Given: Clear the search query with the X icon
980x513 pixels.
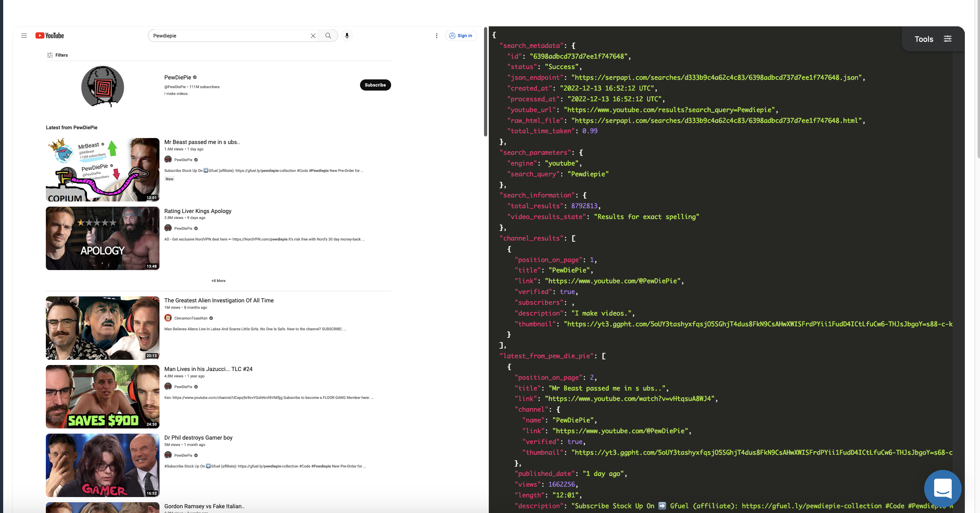Looking at the screenshot, I should 313,36.
